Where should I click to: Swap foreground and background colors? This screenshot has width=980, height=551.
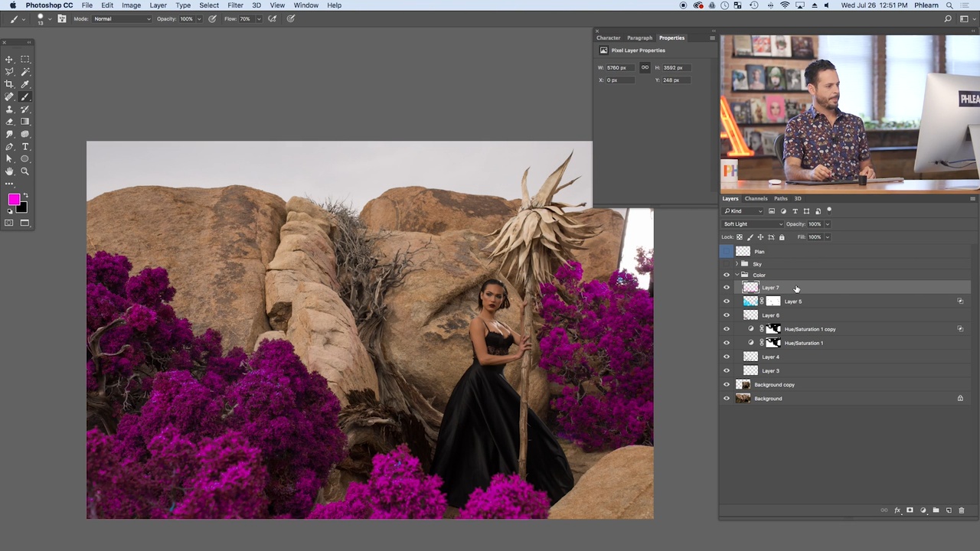(x=26, y=195)
